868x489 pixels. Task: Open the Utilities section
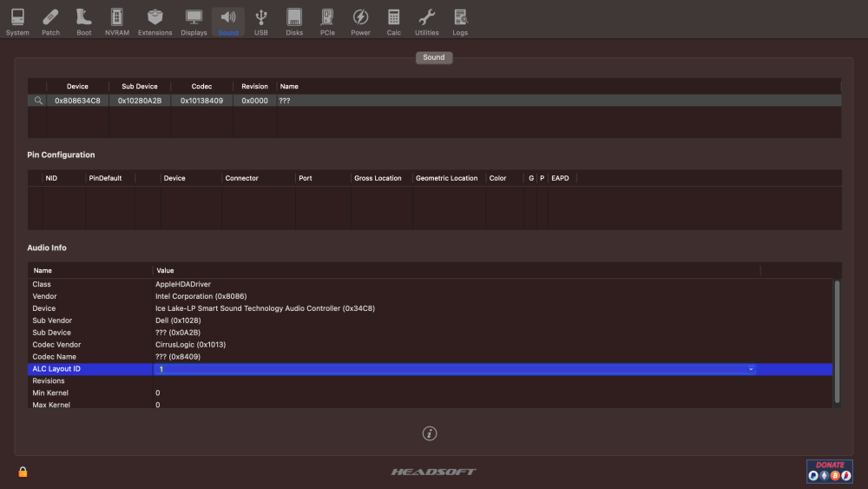(x=427, y=23)
